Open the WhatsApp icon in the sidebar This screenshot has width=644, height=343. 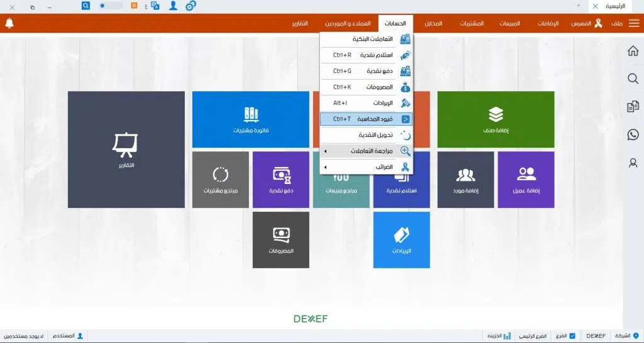633,134
